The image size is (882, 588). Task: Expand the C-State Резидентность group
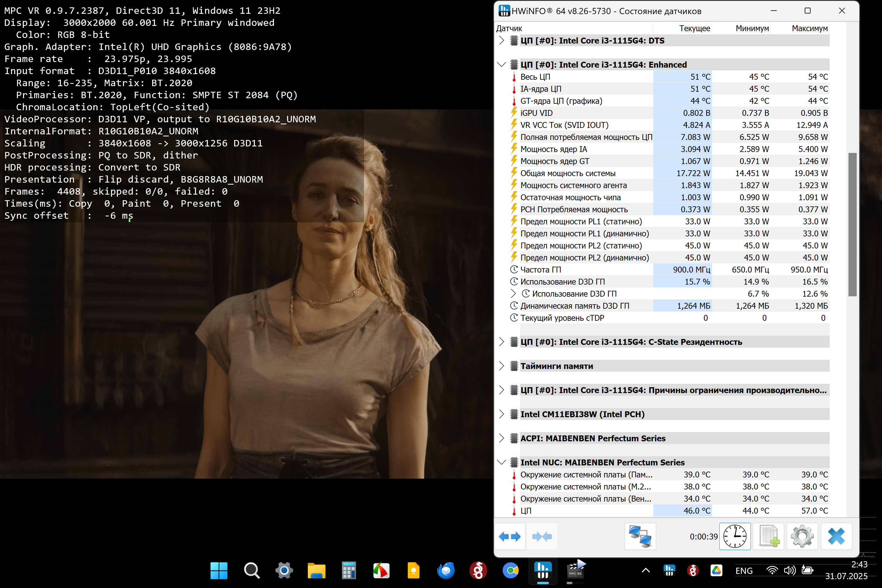click(501, 342)
